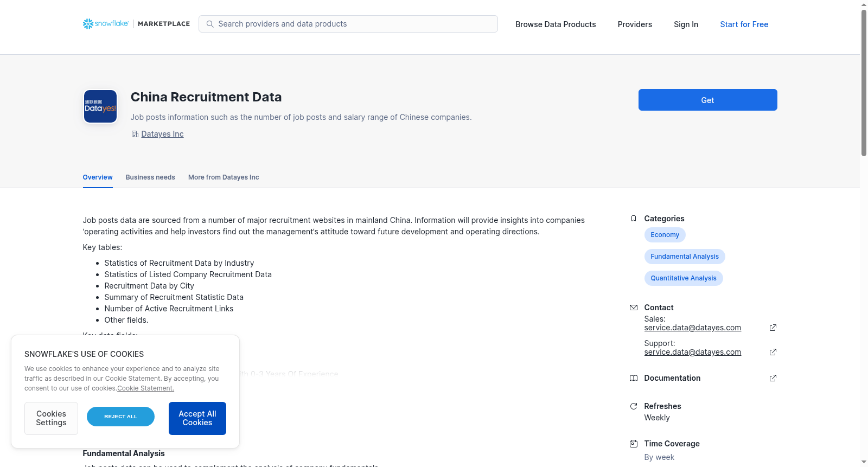Select the Fundamental Analysis category tag
The image size is (868, 467).
685,257
